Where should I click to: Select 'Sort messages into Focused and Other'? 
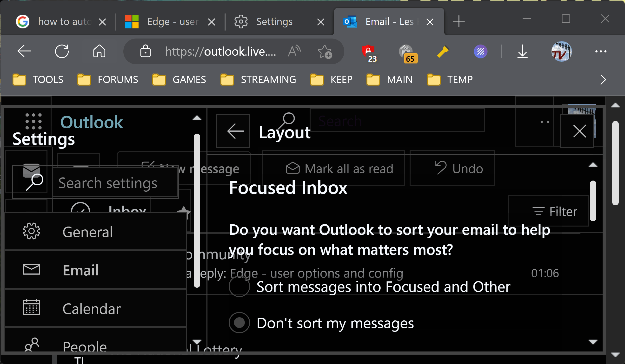(239, 287)
